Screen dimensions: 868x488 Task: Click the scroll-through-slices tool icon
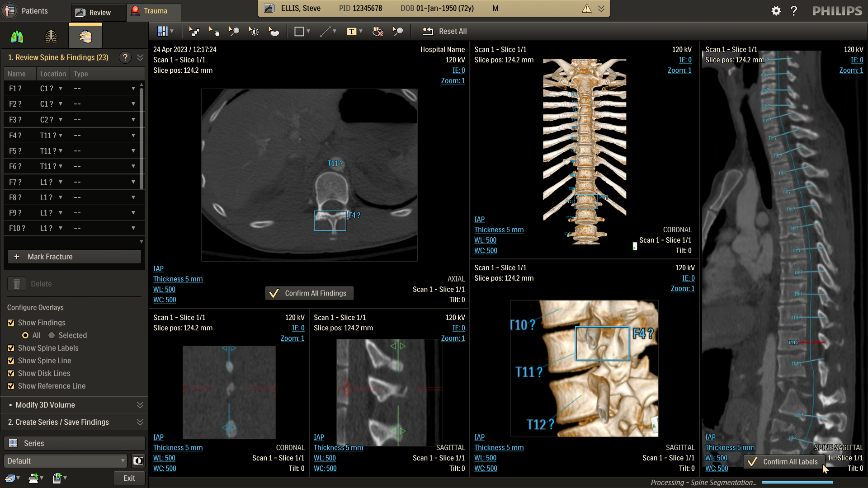194,31
